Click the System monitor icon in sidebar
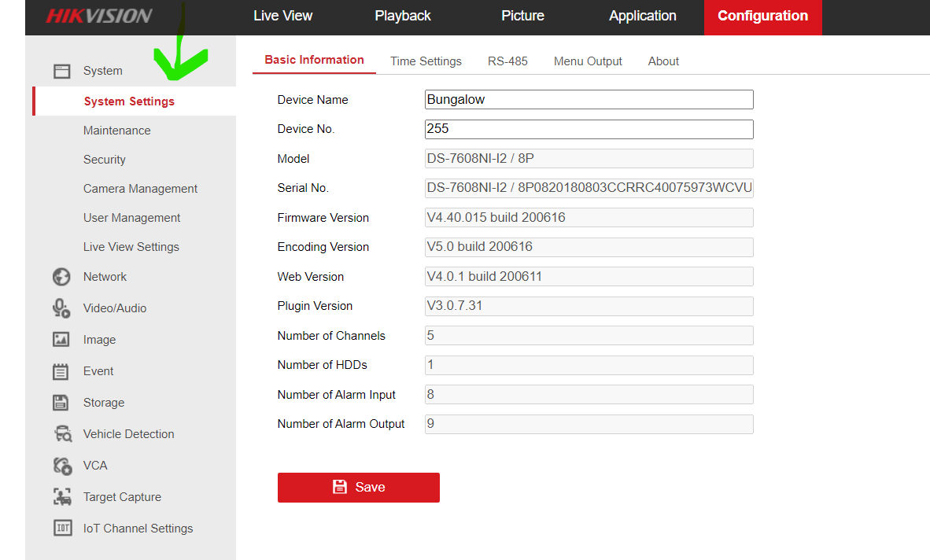 point(61,71)
